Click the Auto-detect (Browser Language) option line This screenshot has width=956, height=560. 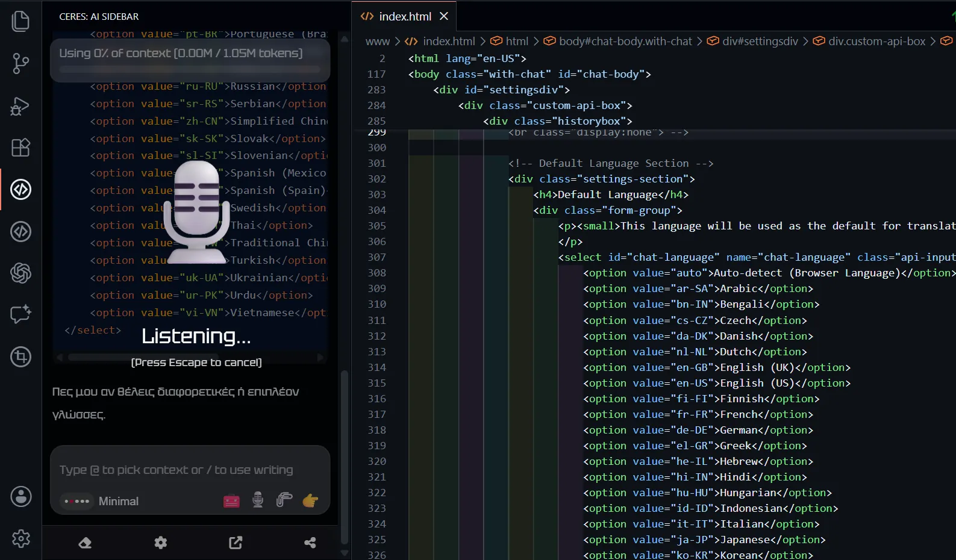tap(769, 273)
